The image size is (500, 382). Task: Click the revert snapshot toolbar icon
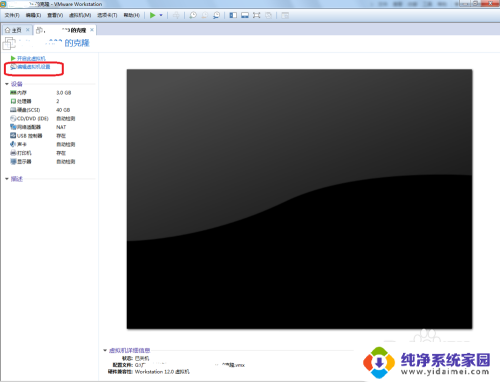(x=205, y=15)
